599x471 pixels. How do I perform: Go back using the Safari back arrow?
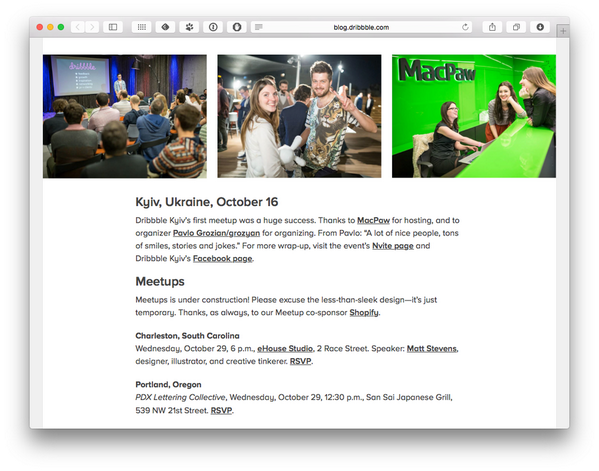pos(78,27)
